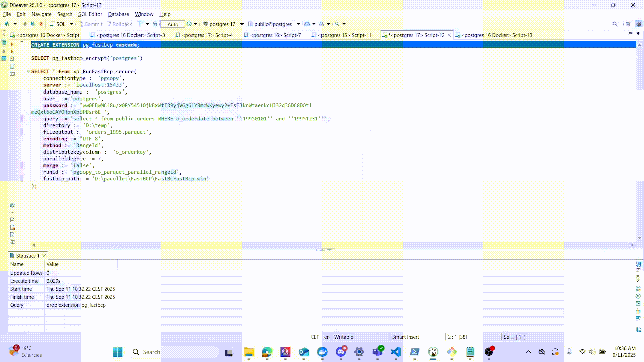Execute the SQL statement using the orange arrow
This screenshot has width=644, height=362.
[x=12, y=44]
